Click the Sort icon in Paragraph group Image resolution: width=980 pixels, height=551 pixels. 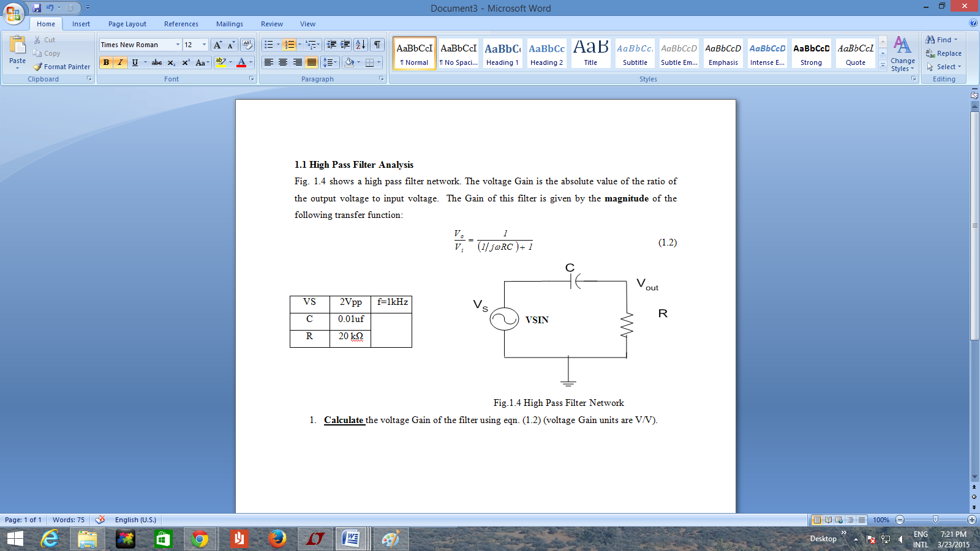coord(361,45)
